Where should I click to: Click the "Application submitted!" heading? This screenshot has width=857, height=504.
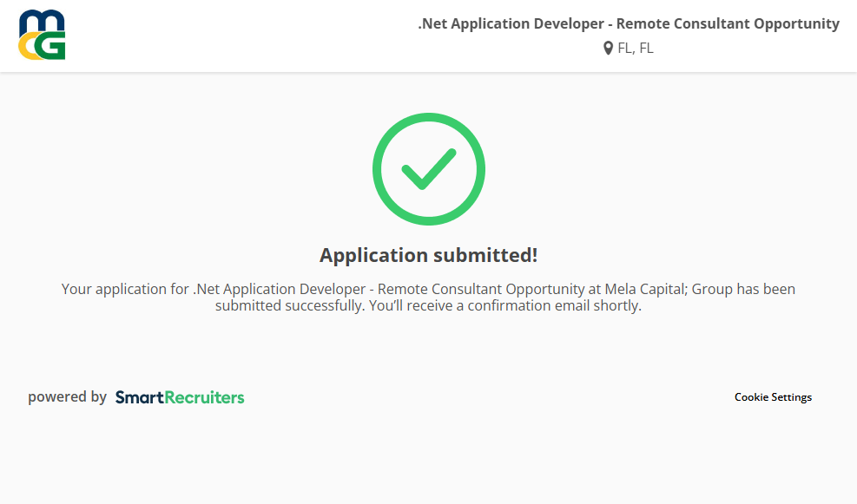tap(428, 255)
